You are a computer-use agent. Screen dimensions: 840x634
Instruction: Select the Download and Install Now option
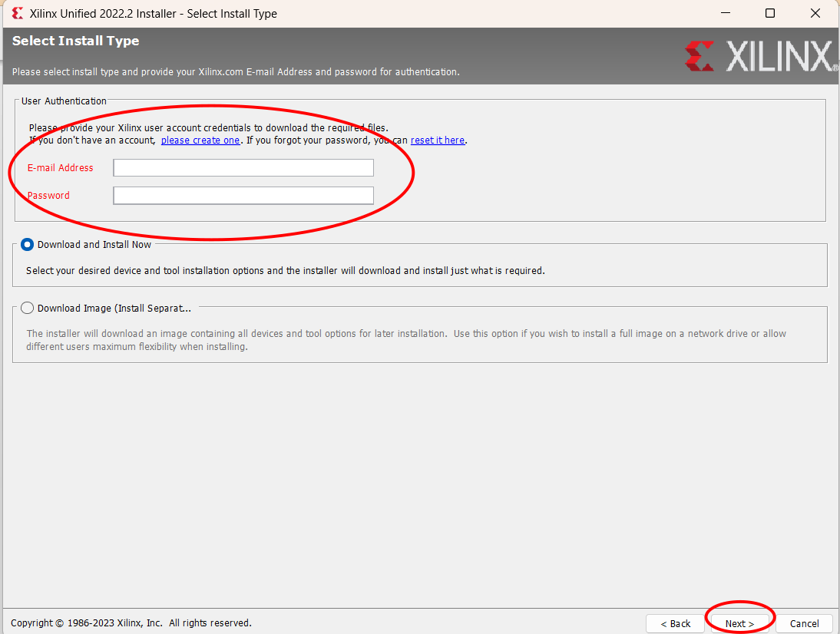27,244
